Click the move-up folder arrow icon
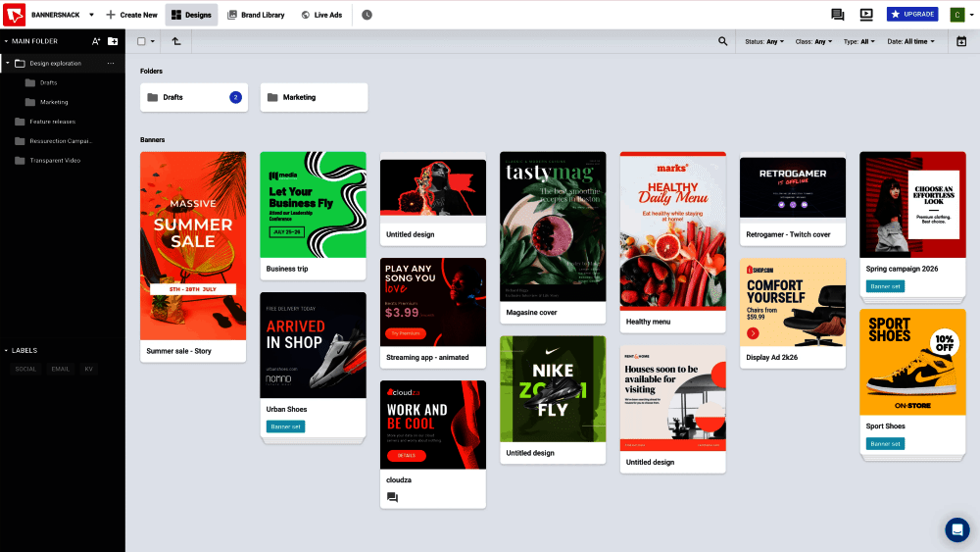The width and height of the screenshot is (980, 552). pos(176,41)
